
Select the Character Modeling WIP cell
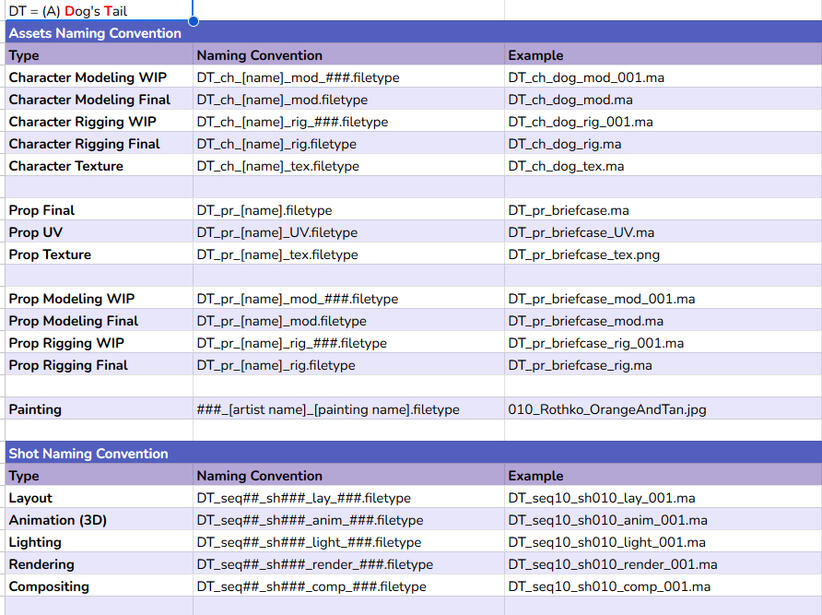[80, 77]
